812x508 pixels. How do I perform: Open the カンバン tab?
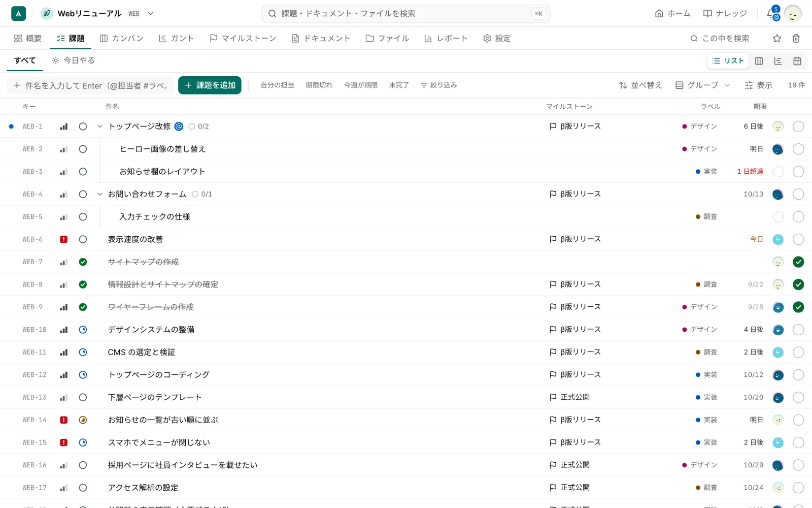(x=122, y=38)
